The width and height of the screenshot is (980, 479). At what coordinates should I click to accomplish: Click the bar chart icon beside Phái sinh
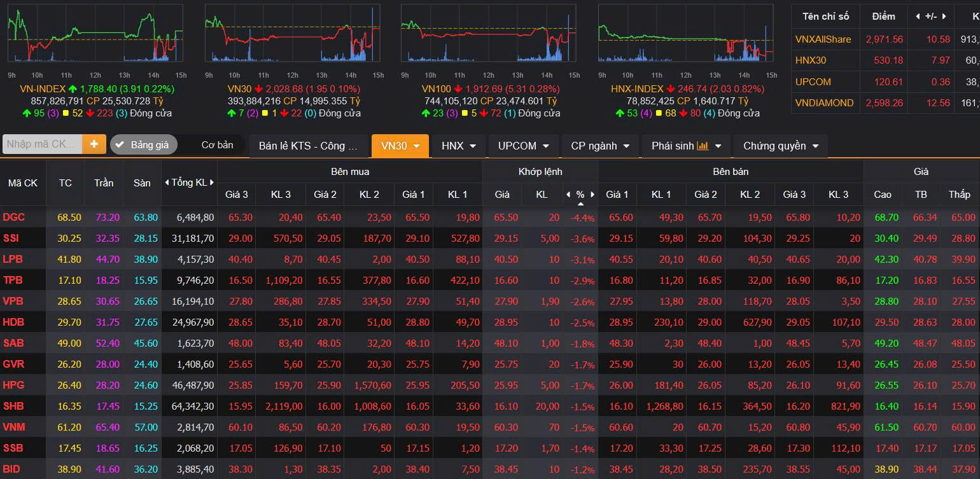[703, 146]
